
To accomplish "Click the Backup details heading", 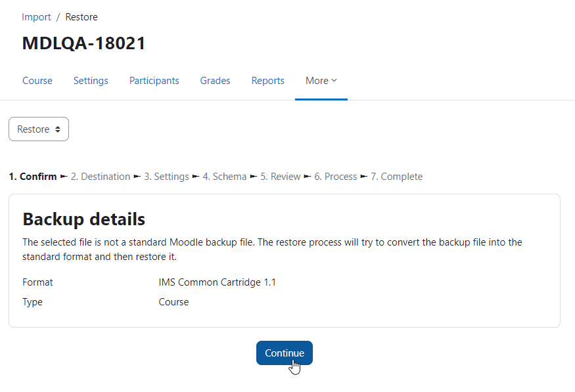I will click(83, 219).
